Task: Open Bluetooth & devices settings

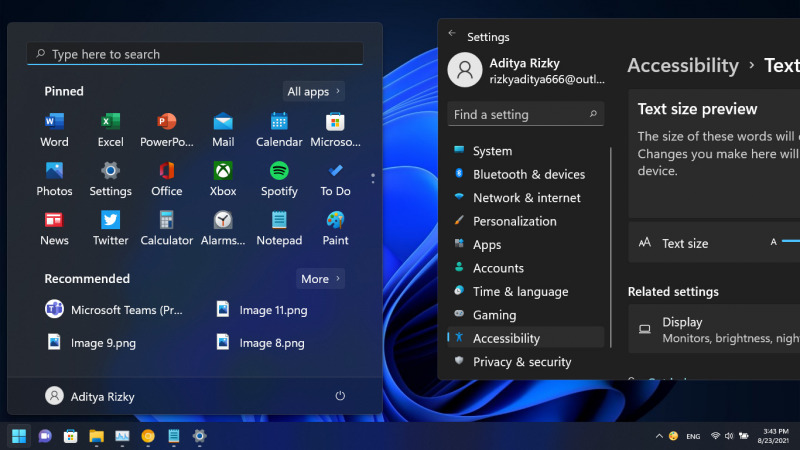Action: click(526, 174)
